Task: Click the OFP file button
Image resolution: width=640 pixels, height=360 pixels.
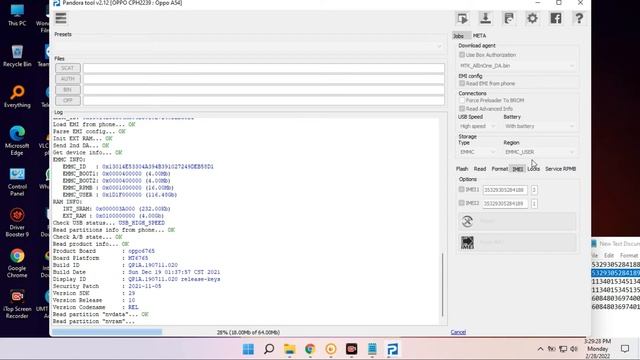Action: pos(68,100)
